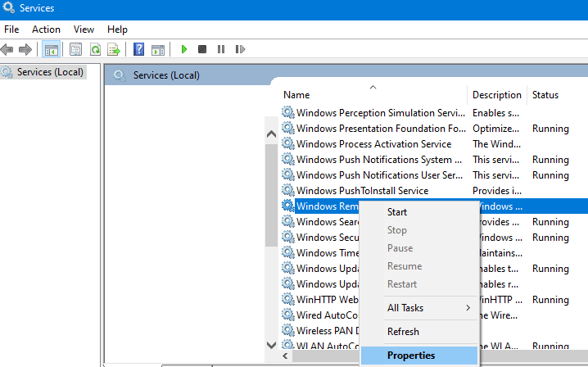Click the Export List toolbar icon
Screen dimensions: 588x367
coord(114,49)
